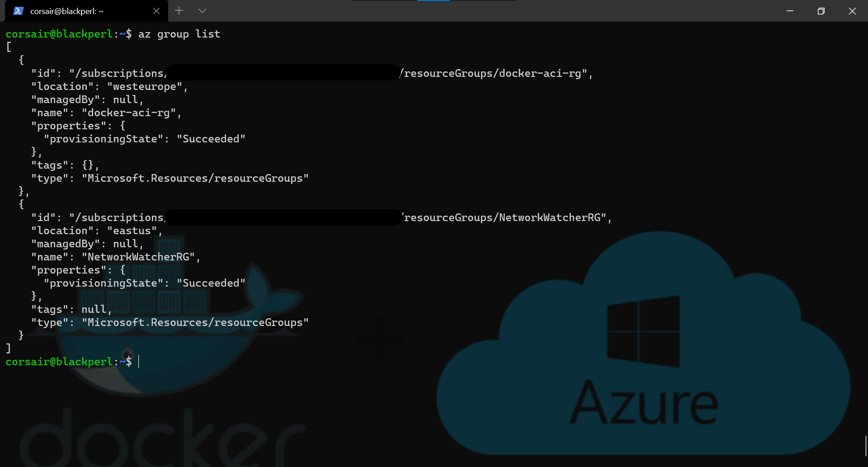Click the terminal scrollbar thumb

click(865, 446)
